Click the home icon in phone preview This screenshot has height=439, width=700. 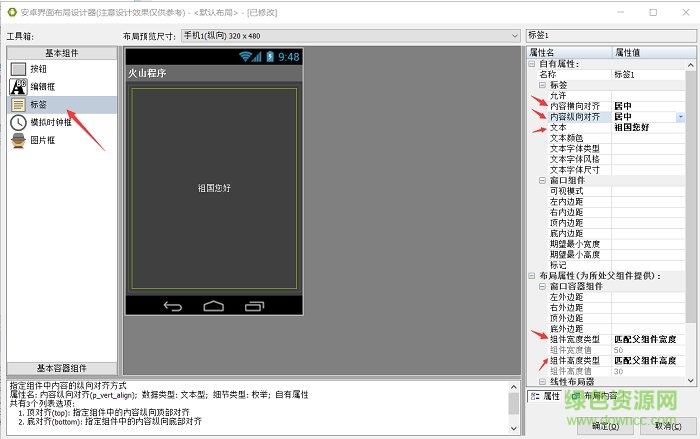(212, 305)
